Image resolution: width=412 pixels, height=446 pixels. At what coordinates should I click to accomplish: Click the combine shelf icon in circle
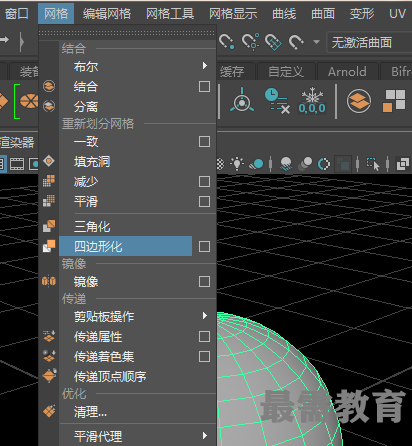tap(359, 101)
